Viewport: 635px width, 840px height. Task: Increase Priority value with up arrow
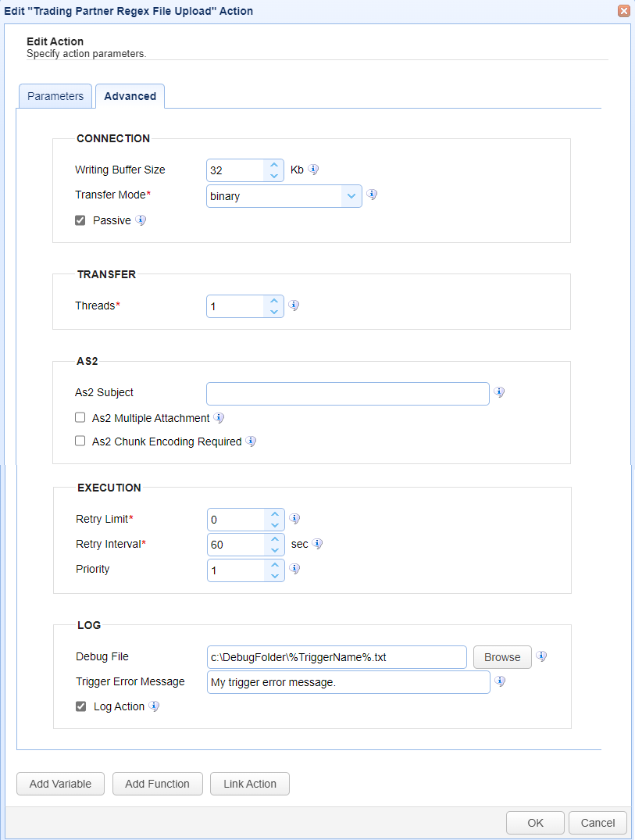coord(275,565)
